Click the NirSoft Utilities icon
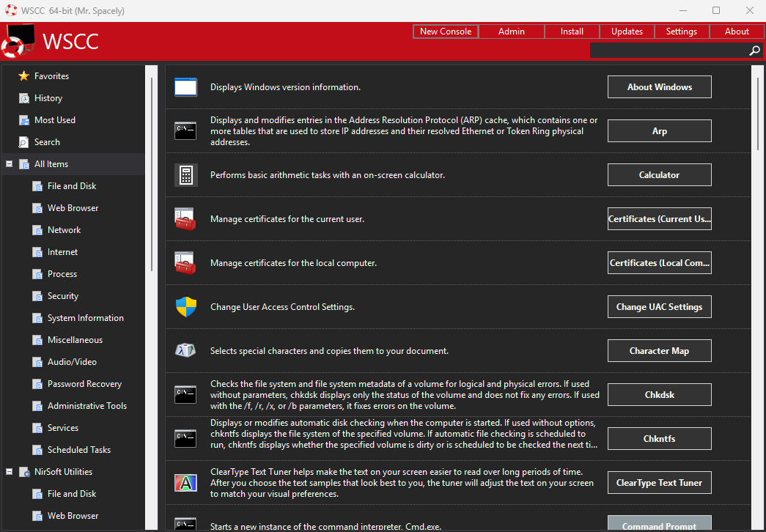 [23, 472]
